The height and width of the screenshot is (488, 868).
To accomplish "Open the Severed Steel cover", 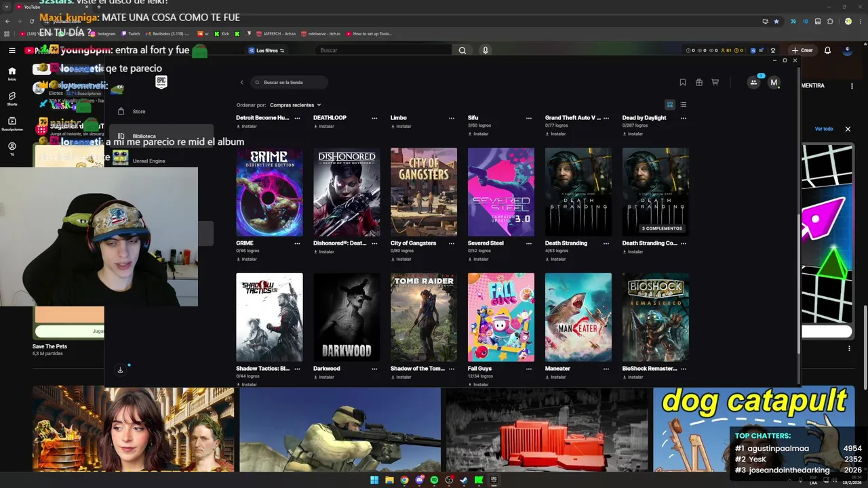I will 501,192.
